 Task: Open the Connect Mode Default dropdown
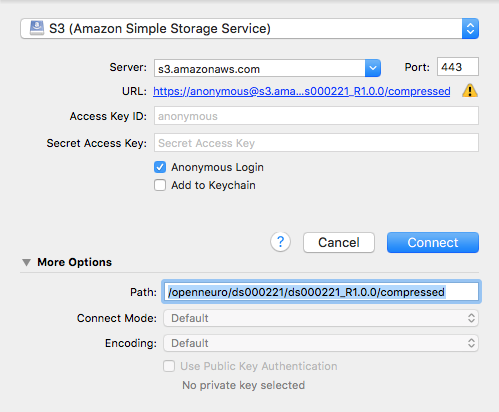(321, 318)
